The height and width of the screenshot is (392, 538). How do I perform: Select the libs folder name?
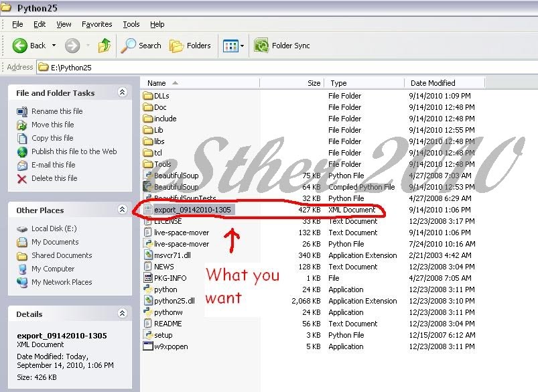(x=159, y=141)
